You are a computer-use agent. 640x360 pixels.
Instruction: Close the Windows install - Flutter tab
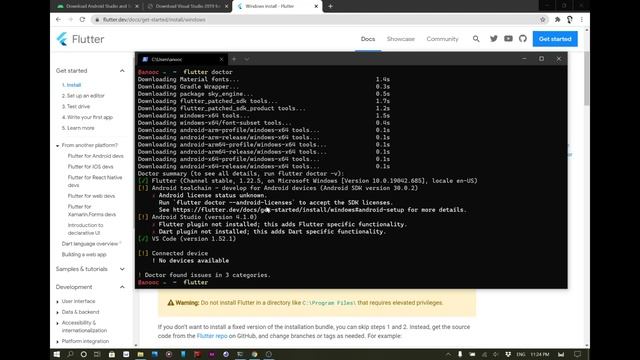tap(316, 7)
